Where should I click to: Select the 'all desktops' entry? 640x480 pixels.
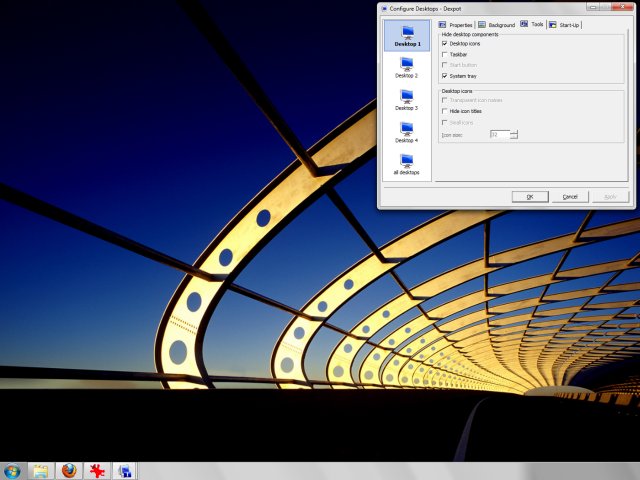tap(407, 164)
